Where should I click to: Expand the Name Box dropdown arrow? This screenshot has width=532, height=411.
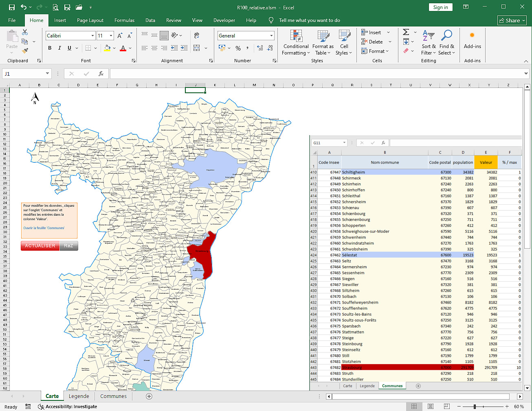47,74
